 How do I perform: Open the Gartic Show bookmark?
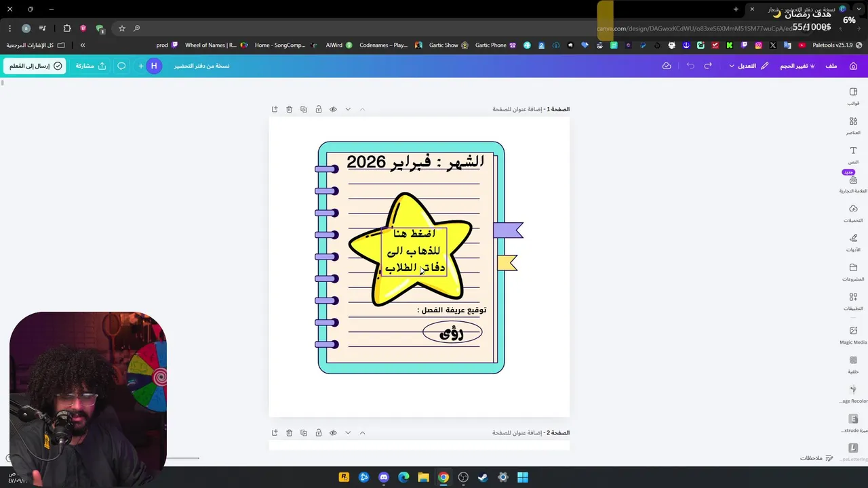[x=448, y=45]
